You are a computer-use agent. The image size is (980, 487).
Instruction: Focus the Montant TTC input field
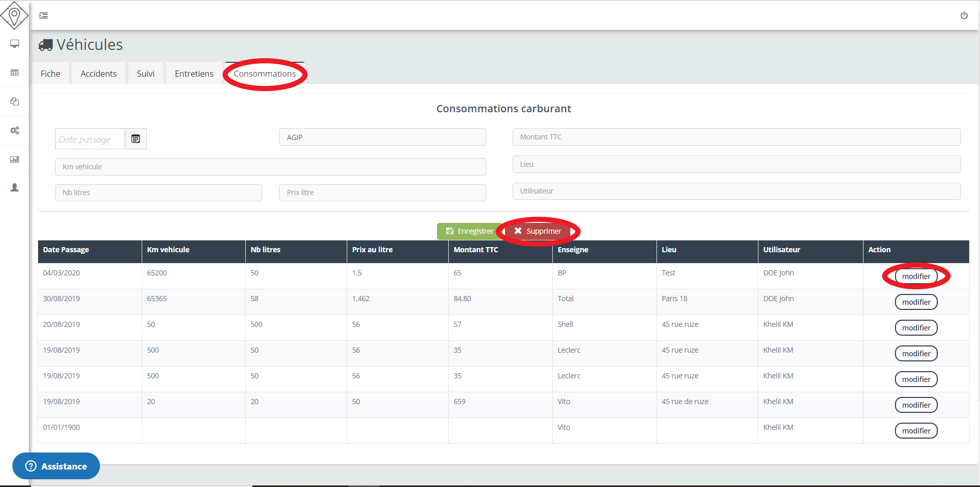coord(736,137)
